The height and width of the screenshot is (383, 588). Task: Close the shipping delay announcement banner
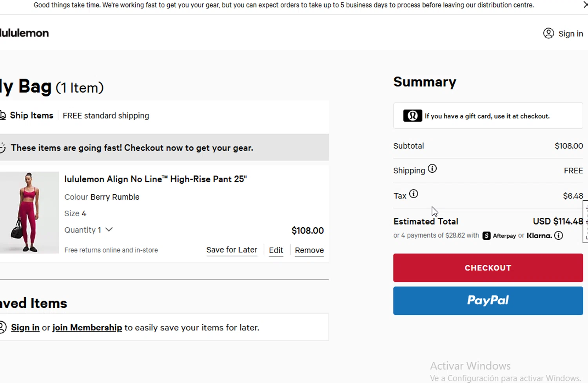(585, 5)
